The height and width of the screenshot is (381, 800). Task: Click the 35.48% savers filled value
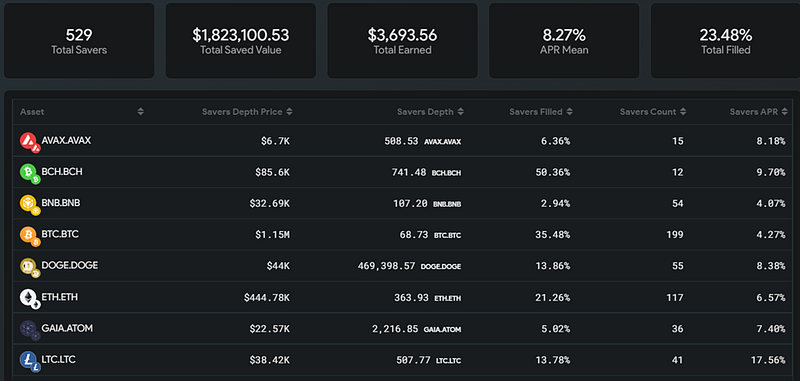(552, 235)
